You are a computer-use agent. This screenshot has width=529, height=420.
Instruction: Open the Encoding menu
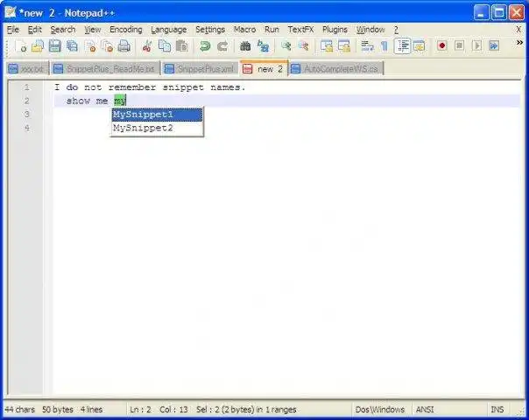(126, 30)
